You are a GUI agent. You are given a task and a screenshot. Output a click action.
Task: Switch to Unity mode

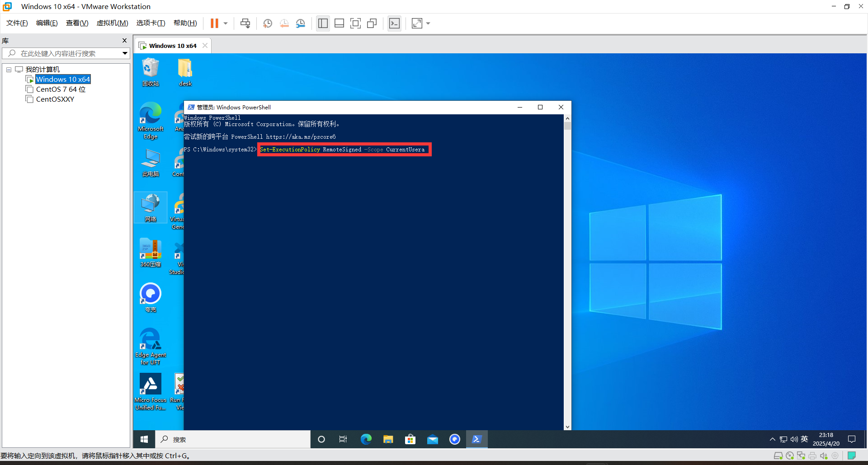point(372,23)
